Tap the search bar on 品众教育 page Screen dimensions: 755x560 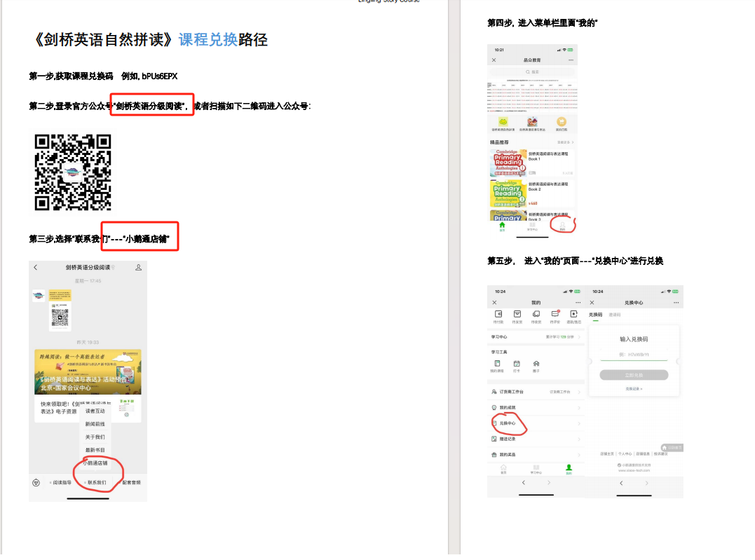[x=532, y=71]
